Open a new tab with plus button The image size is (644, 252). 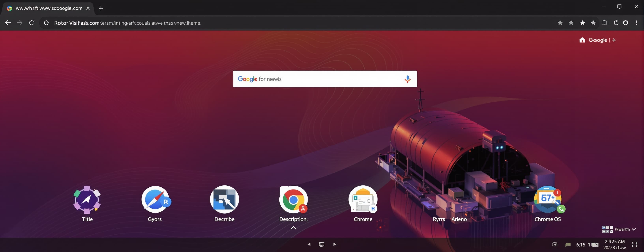(x=101, y=8)
